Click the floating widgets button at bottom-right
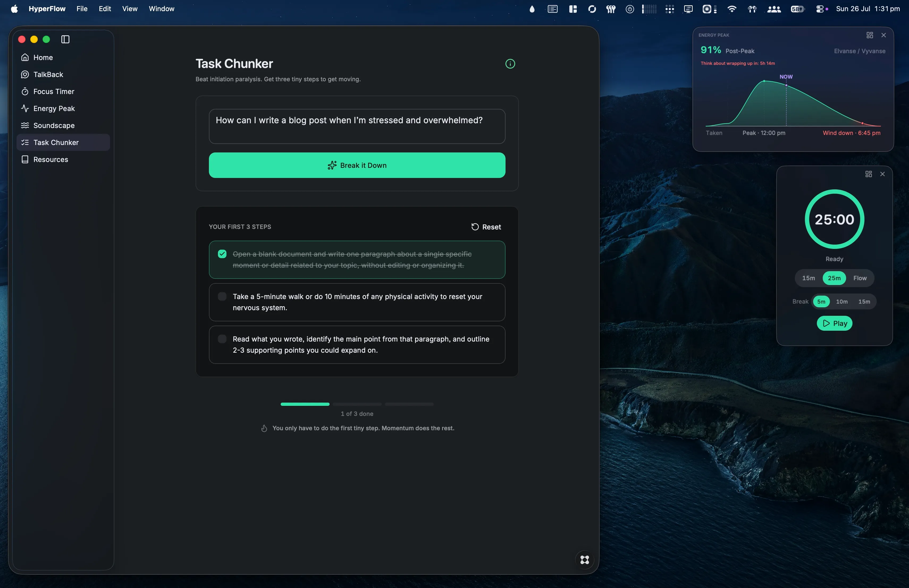Image resolution: width=909 pixels, height=588 pixels. 584,560
